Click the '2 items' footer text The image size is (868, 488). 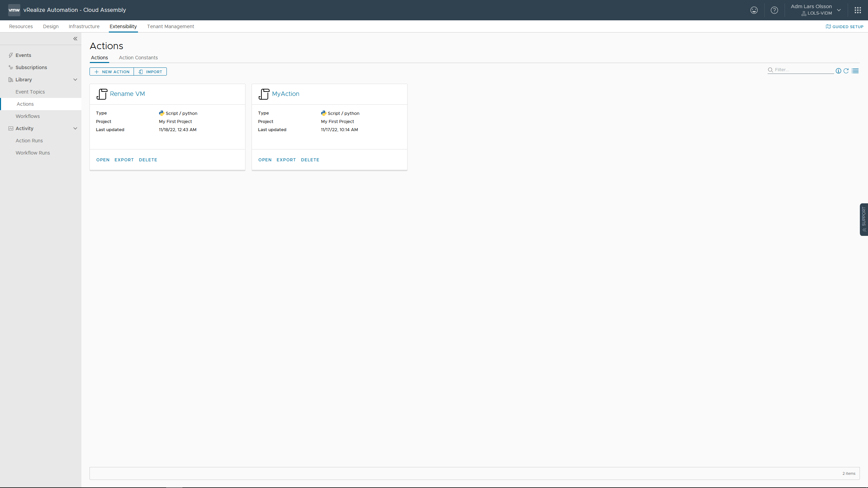click(849, 473)
